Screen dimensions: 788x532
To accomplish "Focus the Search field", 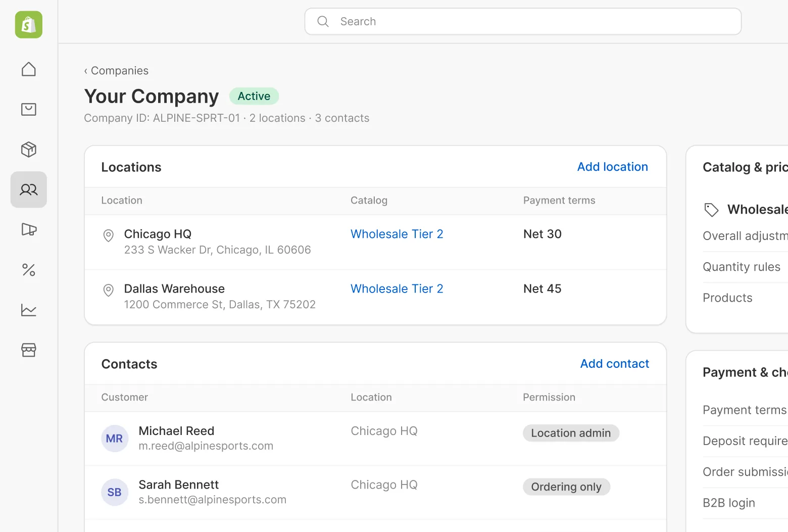I will (x=523, y=21).
